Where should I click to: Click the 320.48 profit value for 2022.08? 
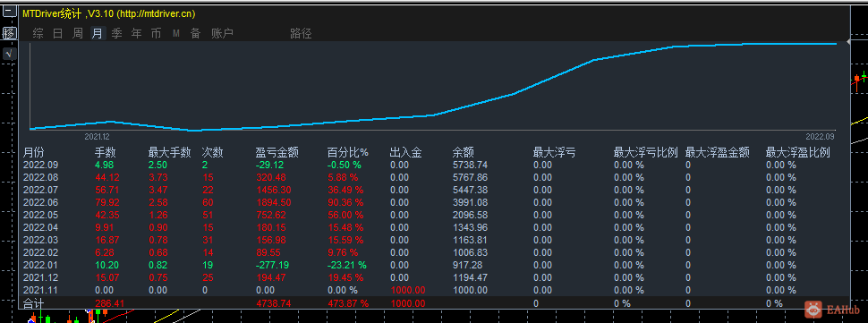click(x=271, y=177)
